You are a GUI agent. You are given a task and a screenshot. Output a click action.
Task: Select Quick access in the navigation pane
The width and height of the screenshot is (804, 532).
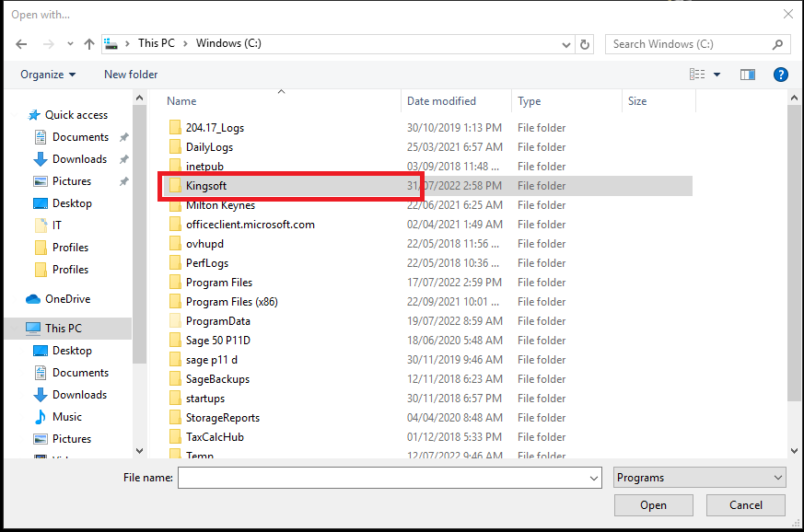click(x=76, y=115)
